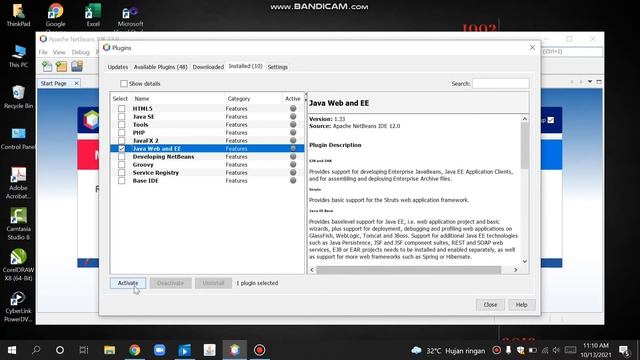
Task: Open the Debug menu in NetBeans
Action: click(80, 52)
